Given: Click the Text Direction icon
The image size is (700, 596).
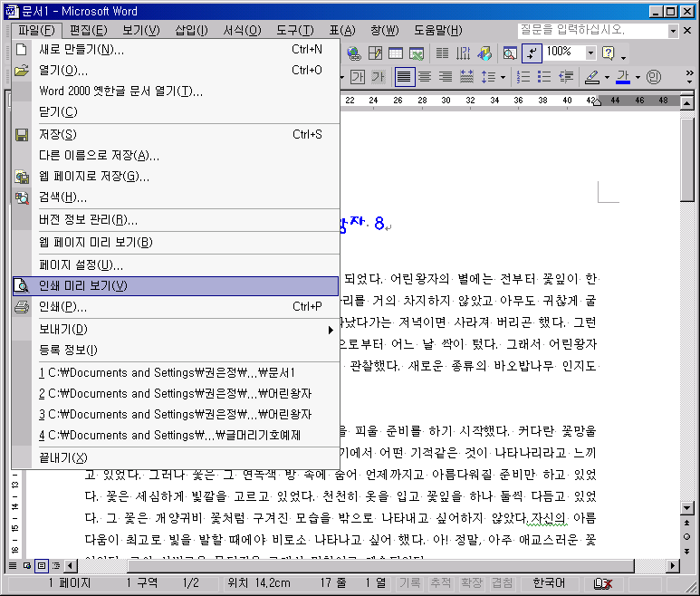Looking at the screenshot, I should tap(464, 53).
